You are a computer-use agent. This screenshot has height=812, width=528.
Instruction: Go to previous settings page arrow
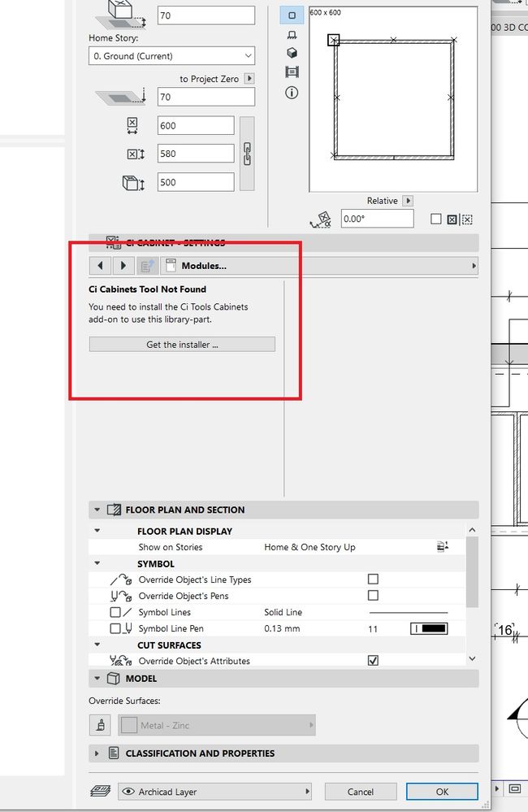coord(100,266)
